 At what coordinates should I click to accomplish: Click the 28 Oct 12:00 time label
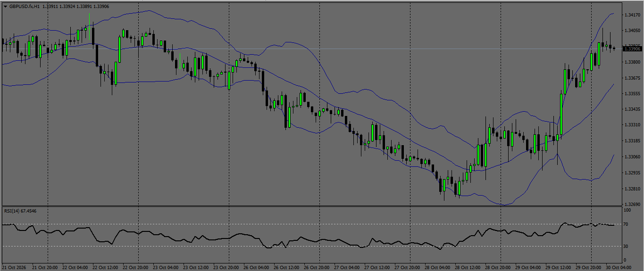(467, 267)
